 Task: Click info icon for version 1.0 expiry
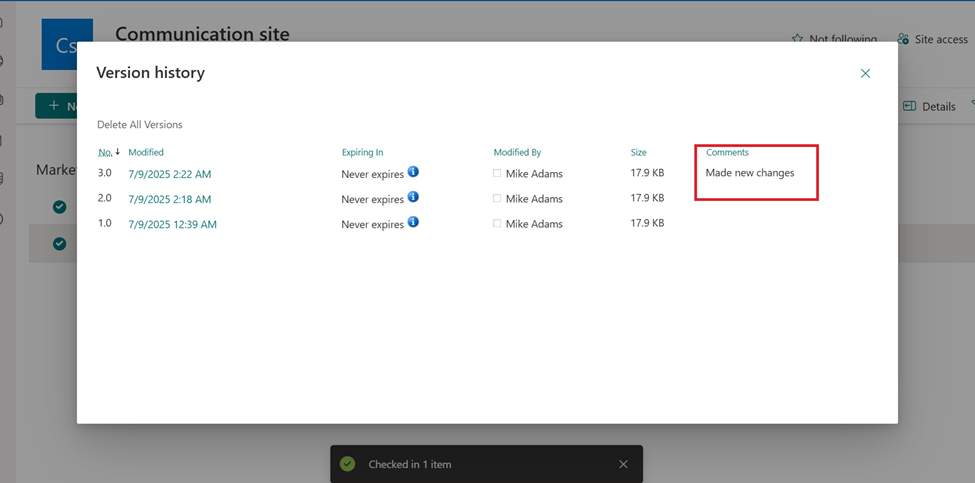[x=413, y=222]
